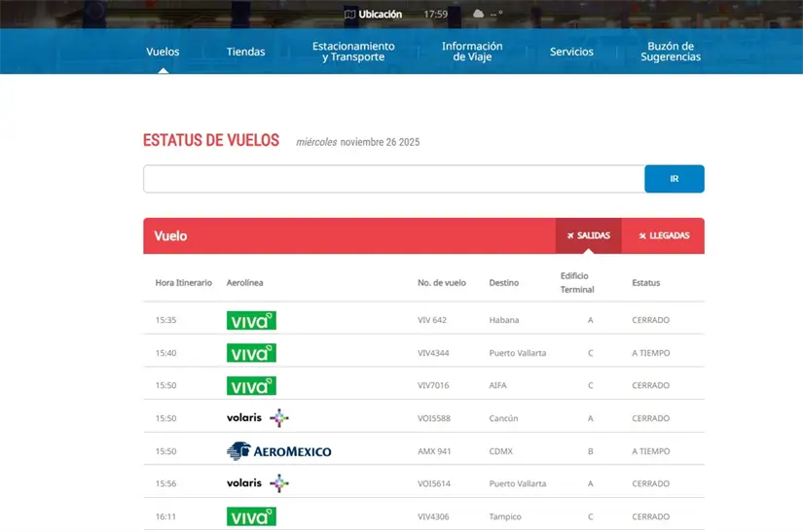Select flight number VIV7016
The height and width of the screenshot is (532, 803).
[433, 386]
